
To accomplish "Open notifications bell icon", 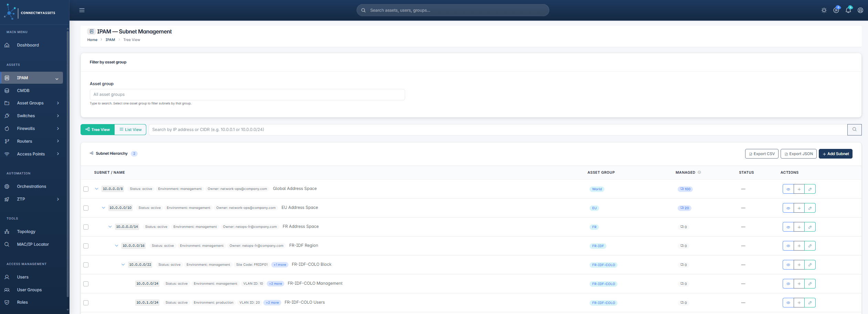I will pyautogui.click(x=848, y=10).
